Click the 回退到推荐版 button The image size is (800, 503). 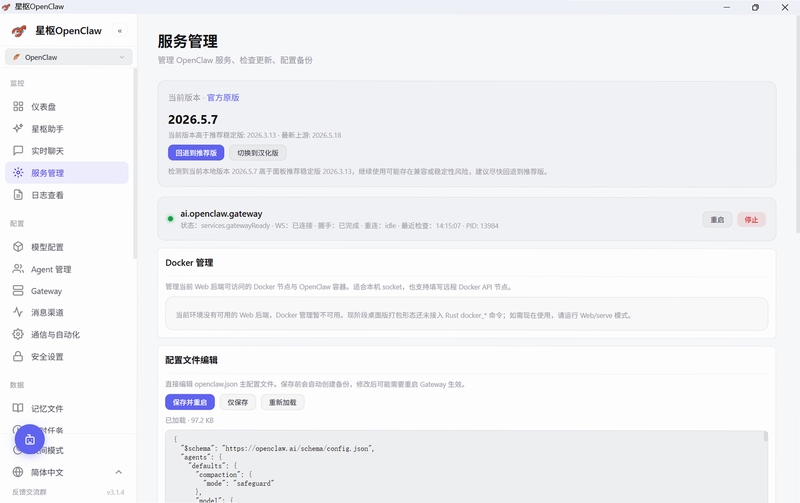[x=196, y=153]
